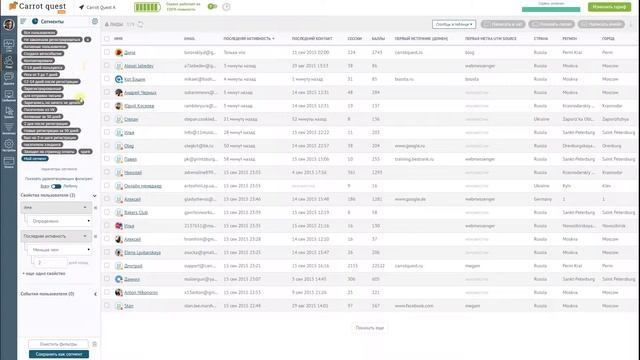Collapse the Свойства пользователя (2) section
640x360 pixels.
[x=95, y=196]
